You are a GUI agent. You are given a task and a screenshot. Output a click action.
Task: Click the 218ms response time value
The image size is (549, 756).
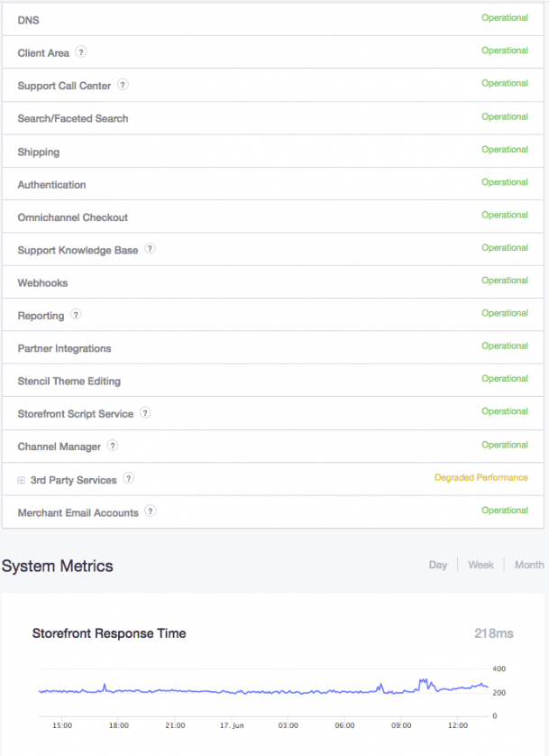click(x=494, y=633)
